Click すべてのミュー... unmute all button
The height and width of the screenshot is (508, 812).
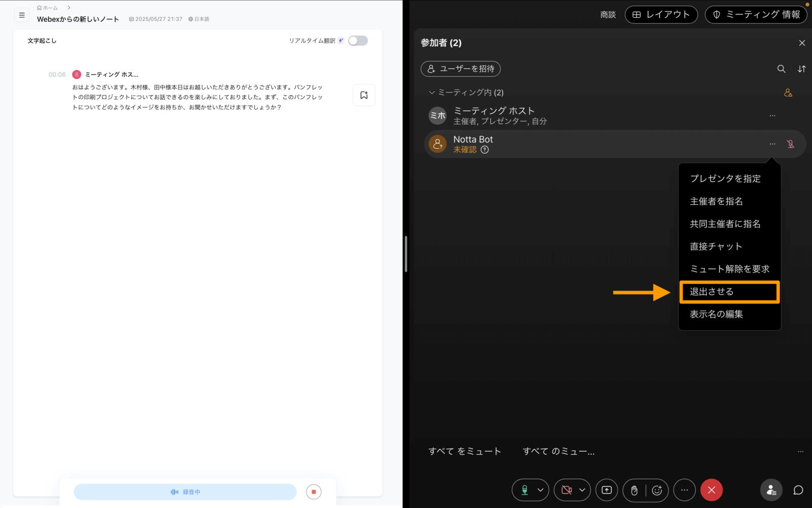pos(559,451)
